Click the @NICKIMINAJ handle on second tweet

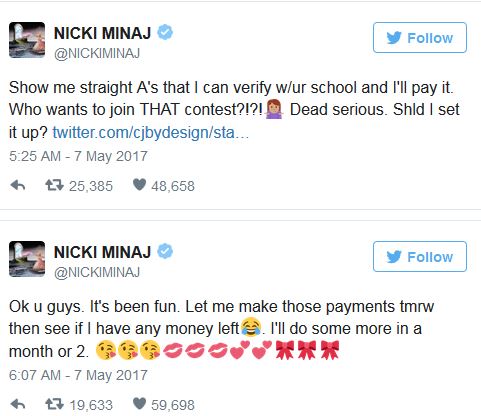pos(97,272)
